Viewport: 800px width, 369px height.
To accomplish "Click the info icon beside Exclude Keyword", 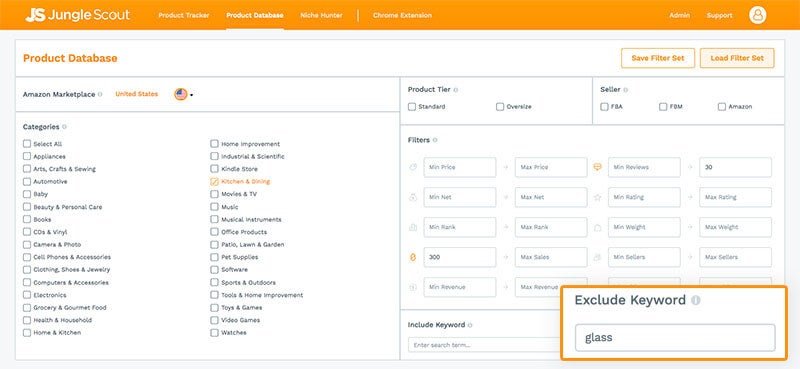I will [695, 301].
